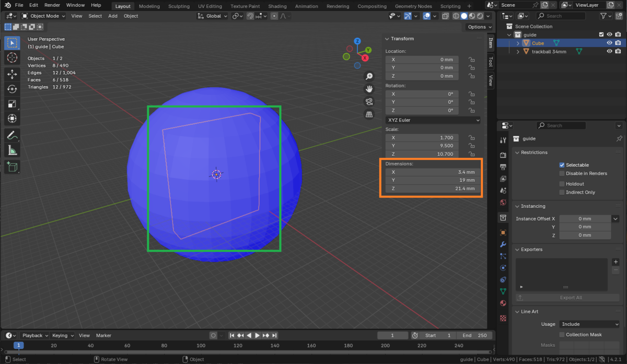This screenshot has height=364, width=627.
Task: Activate the Rotate tool
Action: pyautogui.click(x=12, y=89)
